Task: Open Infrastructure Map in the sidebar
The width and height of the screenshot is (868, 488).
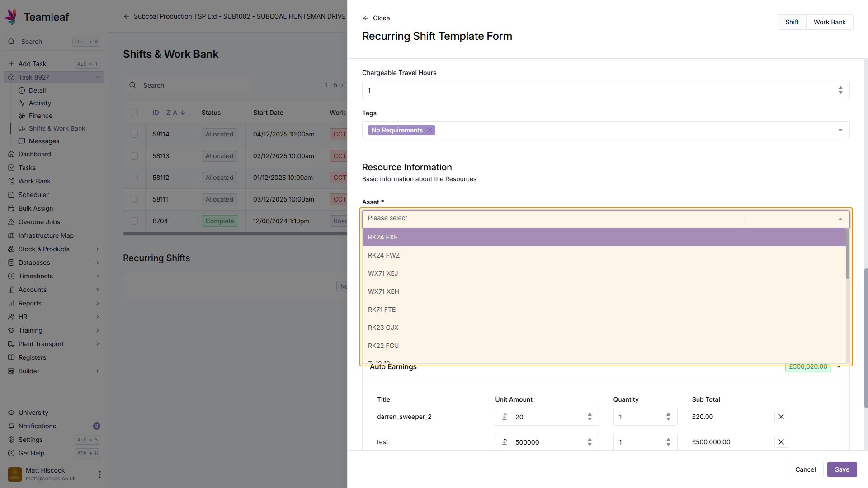Action: pyautogui.click(x=46, y=235)
